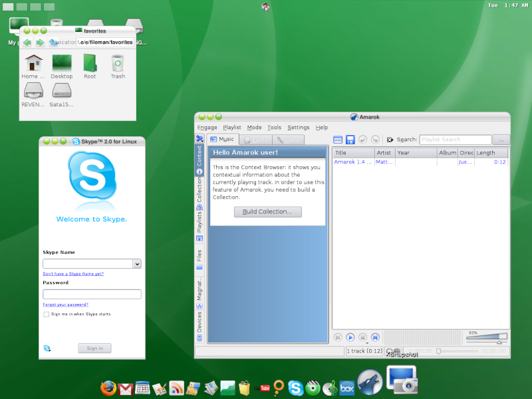Viewport: 532px width, 399px height.
Task: Click the forward arrow in favorites window
Action: (40, 43)
